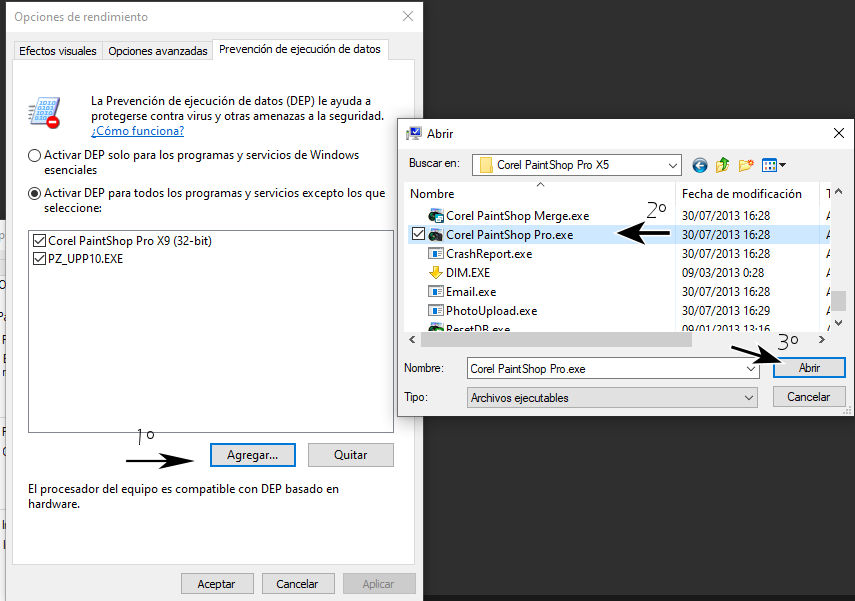Expand the Buscar en folder dropdown

click(x=673, y=165)
